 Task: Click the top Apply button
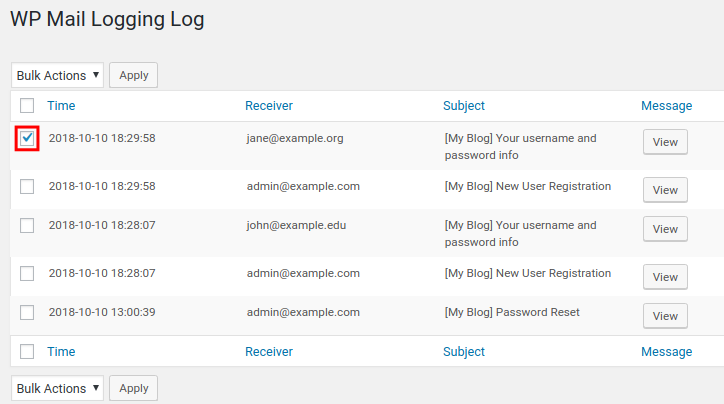(133, 75)
